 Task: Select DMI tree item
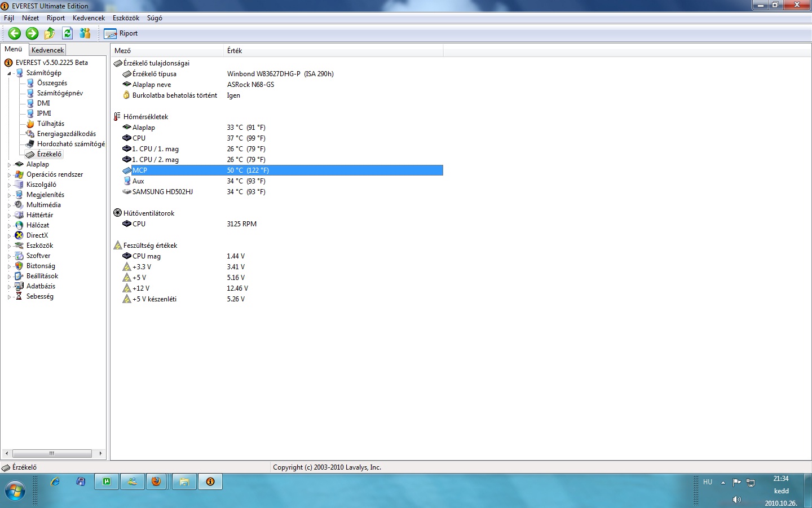pyautogui.click(x=43, y=103)
